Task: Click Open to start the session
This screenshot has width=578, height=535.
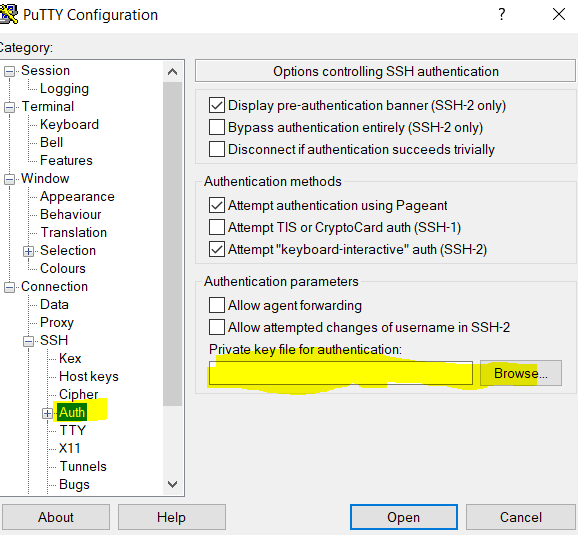Action: point(404,517)
